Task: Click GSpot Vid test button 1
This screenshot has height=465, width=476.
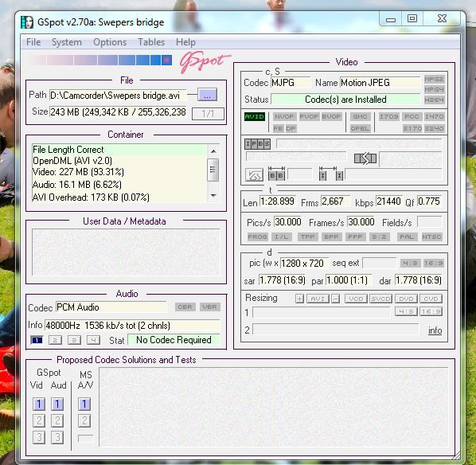Action: click(39, 404)
